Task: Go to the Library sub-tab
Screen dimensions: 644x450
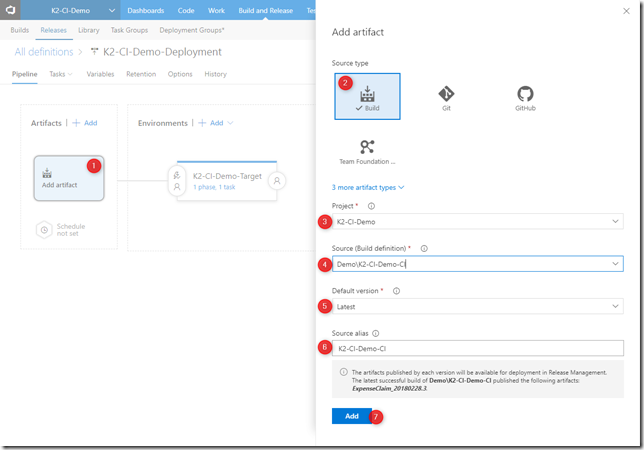Action: tap(89, 30)
